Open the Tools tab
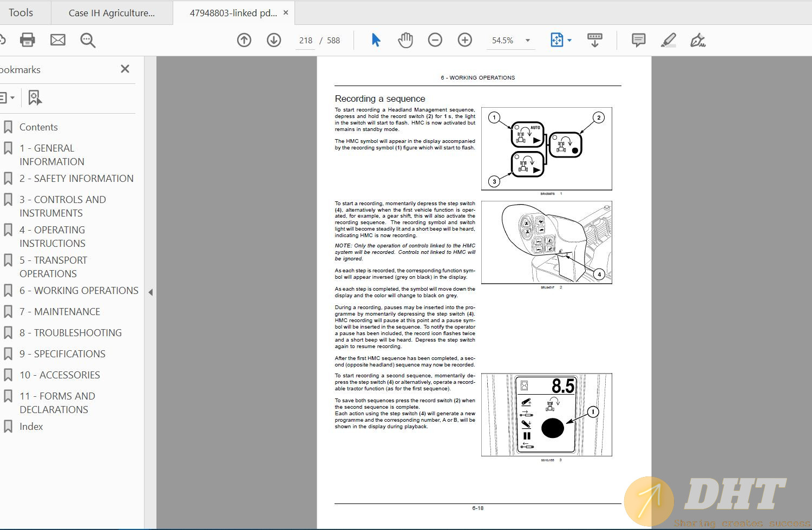This screenshot has width=812, height=530. 21,12
